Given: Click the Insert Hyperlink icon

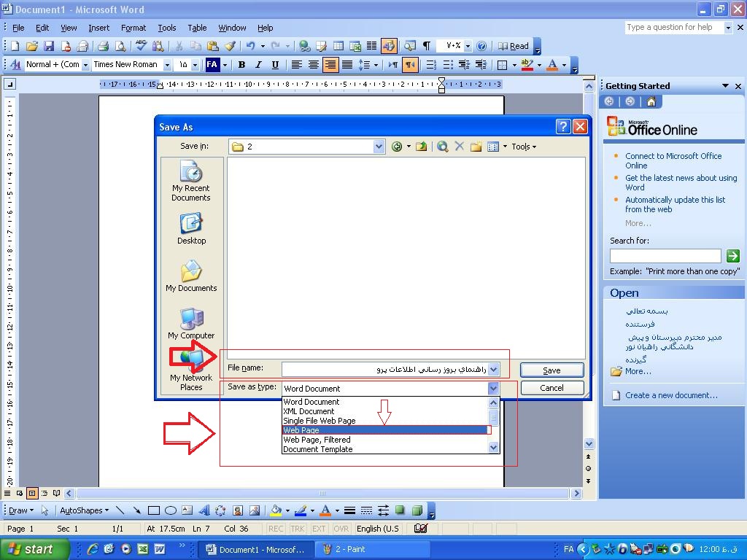Looking at the screenshot, I should pyautogui.click(x=304, y=46).
